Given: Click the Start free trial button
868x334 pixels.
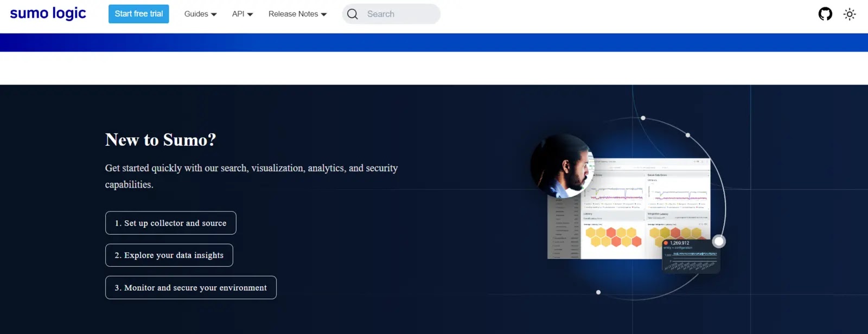Looking at the screenshot, I should click(139, 14).
